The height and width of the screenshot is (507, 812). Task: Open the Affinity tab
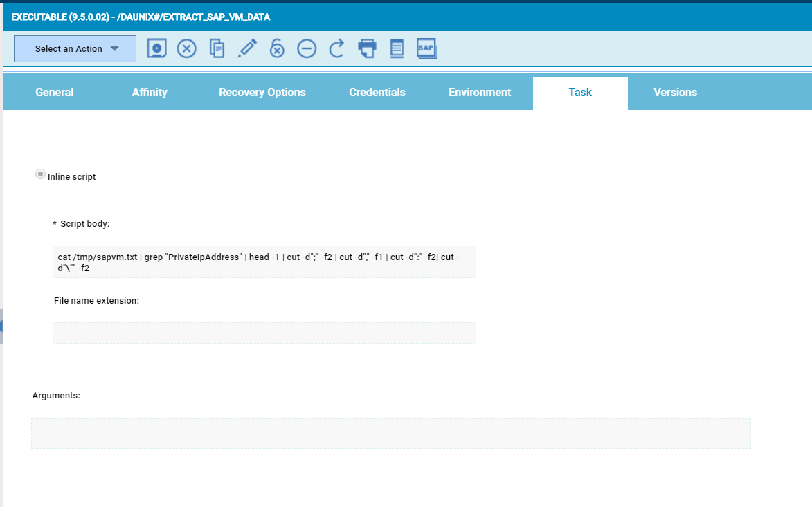[150, 93]
